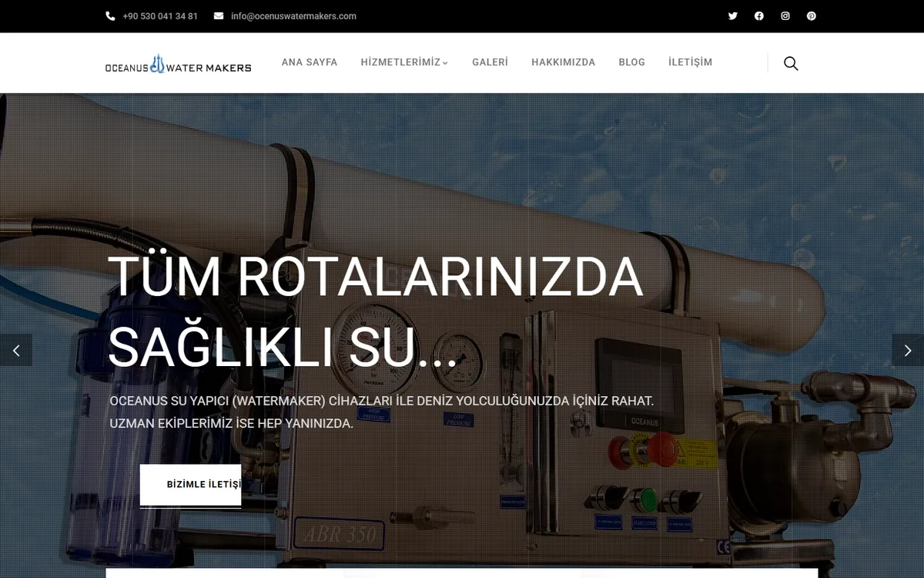This screenshot has width=924, height=578.
Task: Click the email envelope icon
Action: pyautogui.click(x=219, y=16)
